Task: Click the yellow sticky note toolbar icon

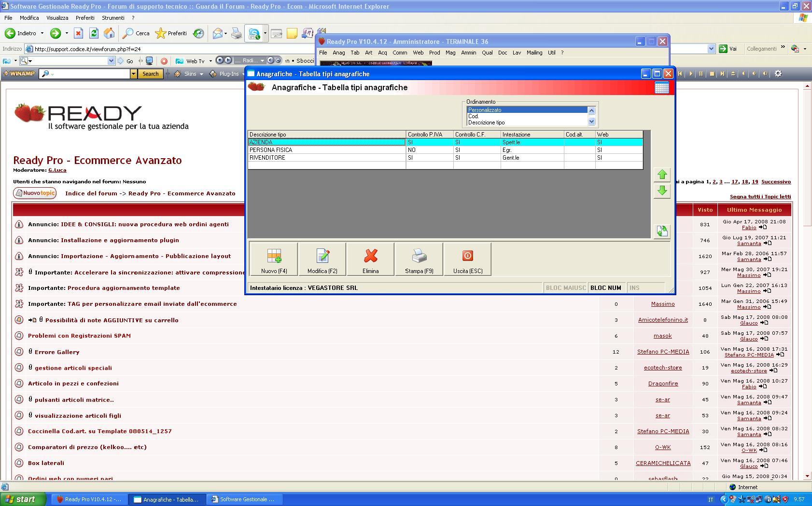Action: [x=292, y=33]
